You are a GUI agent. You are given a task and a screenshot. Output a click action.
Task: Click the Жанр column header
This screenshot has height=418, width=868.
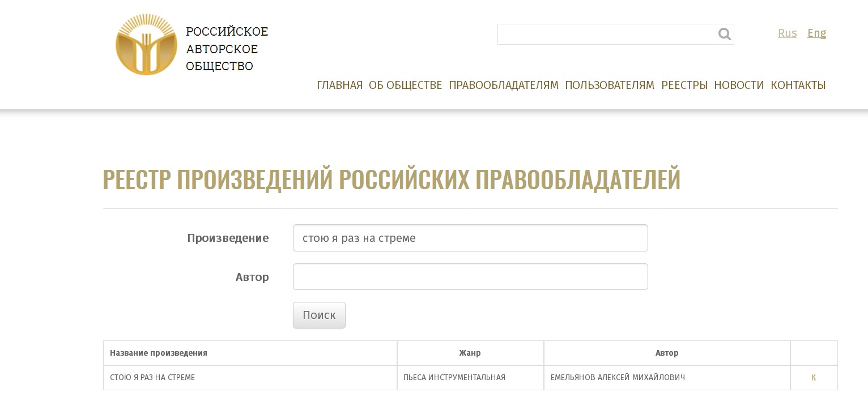point(470,353)
